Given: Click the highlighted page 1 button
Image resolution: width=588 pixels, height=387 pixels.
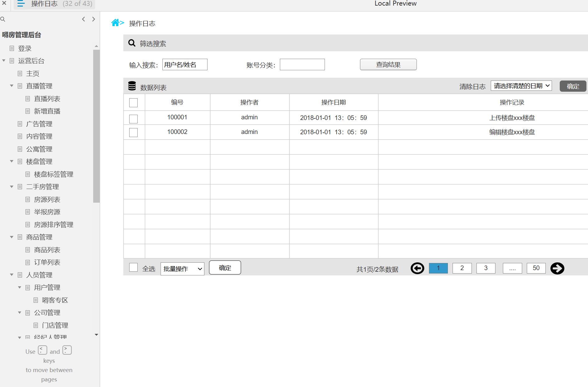Looking at the screenshot, I should (438, 268).
